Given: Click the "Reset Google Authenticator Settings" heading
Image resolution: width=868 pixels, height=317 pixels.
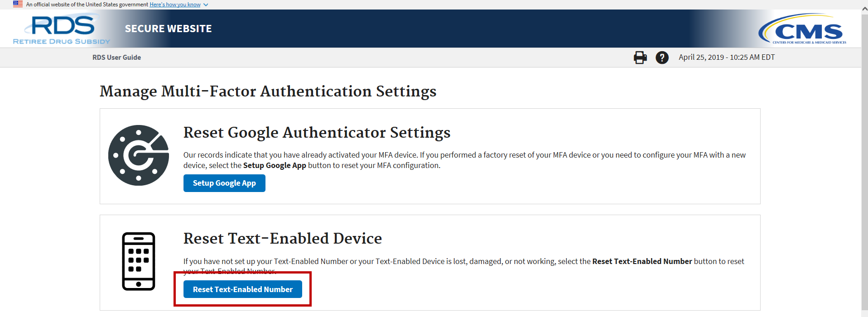Looking at the screenshot, I should [x=317, y=133].
